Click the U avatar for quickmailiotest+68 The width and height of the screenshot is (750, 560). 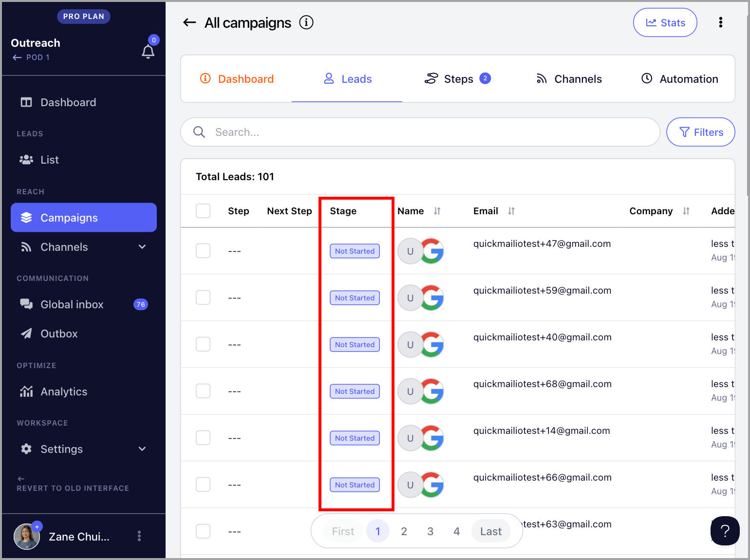coord(410,392)
